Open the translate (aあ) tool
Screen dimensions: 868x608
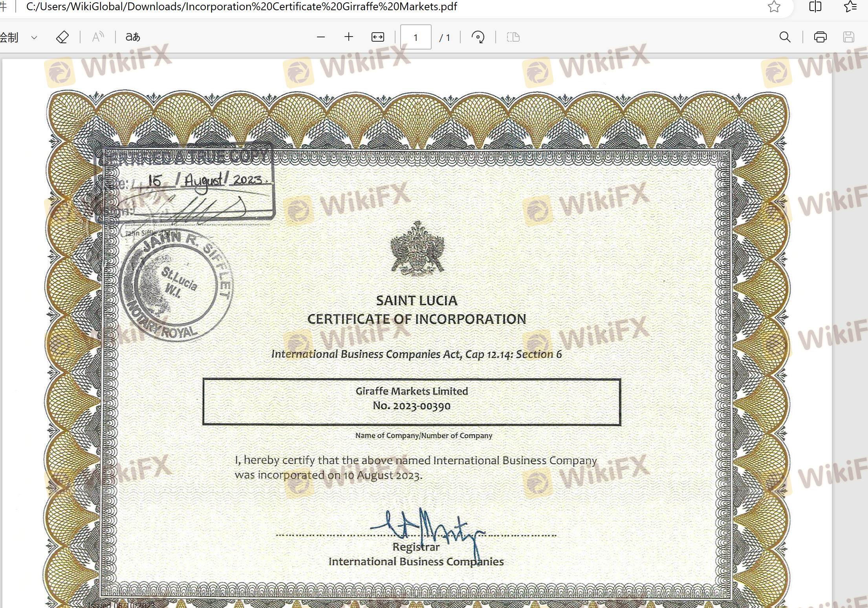tap(133, 37)
